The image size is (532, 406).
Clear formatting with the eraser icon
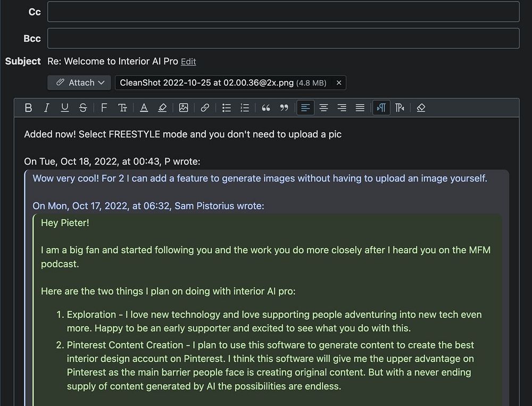click(x=421, y=108)
